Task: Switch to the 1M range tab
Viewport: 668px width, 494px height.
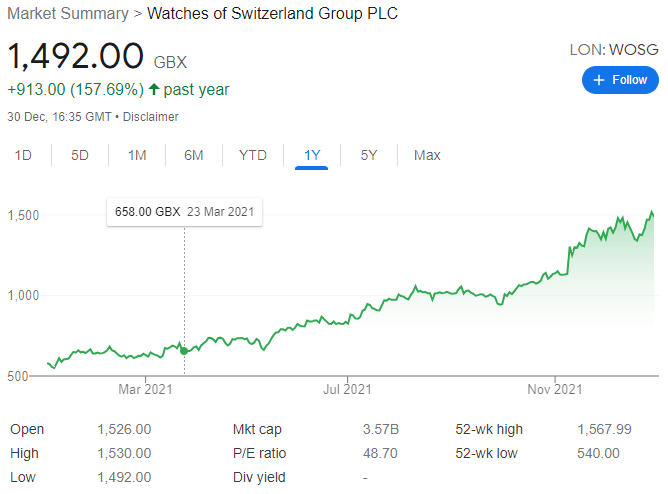Action: [137, 155]
